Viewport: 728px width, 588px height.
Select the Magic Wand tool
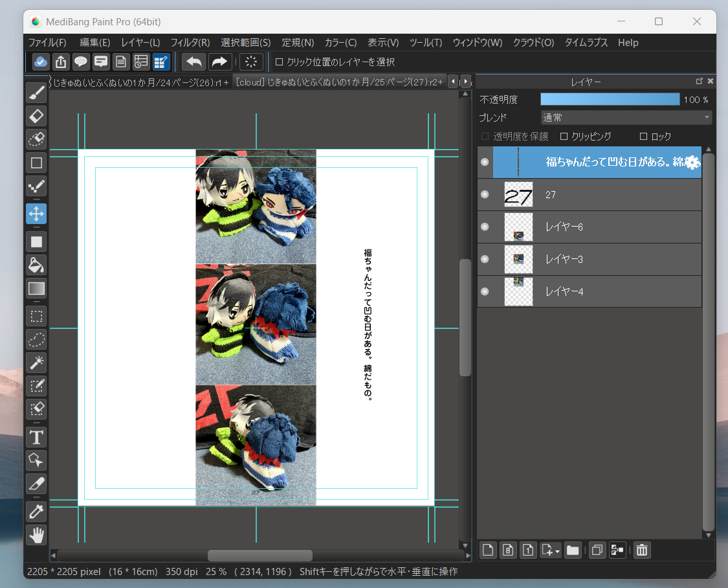click(36, 362)
